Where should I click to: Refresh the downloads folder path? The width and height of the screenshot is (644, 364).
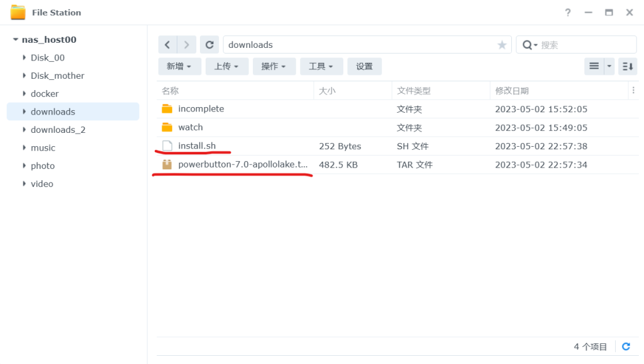pyautogui.click(x=209, y=45)
